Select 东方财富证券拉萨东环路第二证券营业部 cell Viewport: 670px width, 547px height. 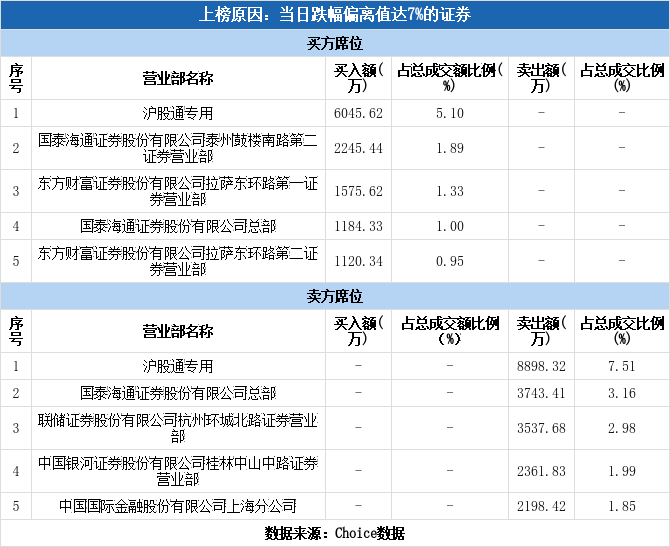pyautogui.click(x=178, y=261)
